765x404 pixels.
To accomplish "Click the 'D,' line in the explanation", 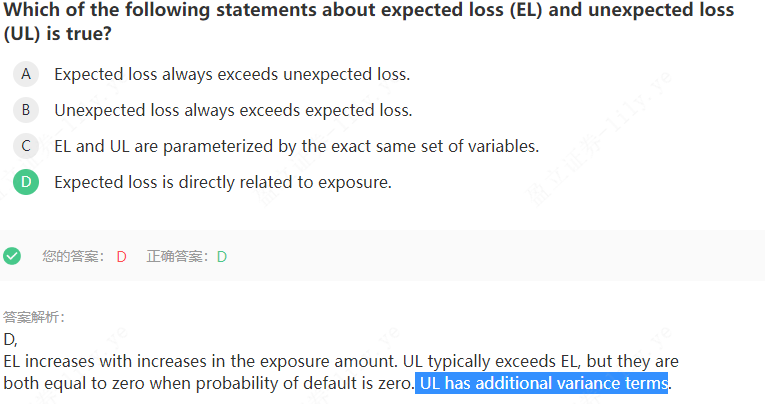I will coord(11,339).
